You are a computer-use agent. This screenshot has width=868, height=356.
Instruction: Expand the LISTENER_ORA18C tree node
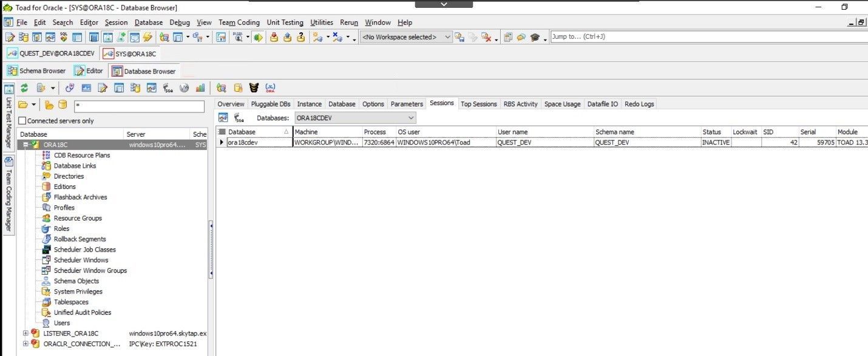(x=25, y=334)
